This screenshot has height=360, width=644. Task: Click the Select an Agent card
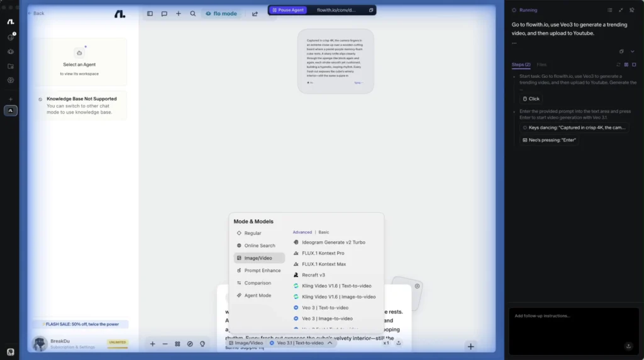click(80, 62)
